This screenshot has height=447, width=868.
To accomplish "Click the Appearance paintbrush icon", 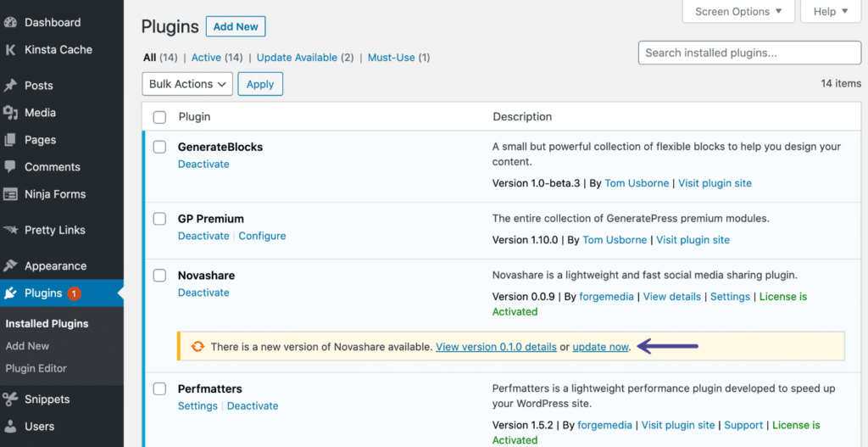I will [10, 265].
